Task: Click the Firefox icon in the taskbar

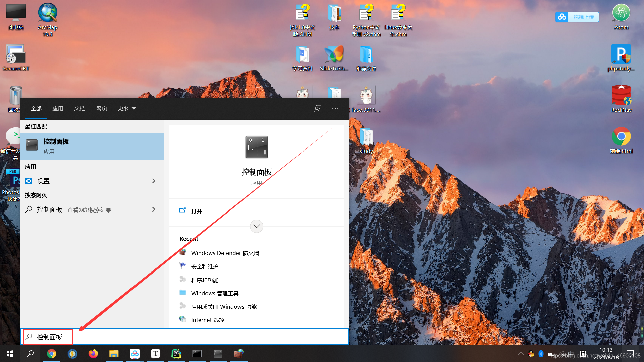Action: (x=93, y=354)
